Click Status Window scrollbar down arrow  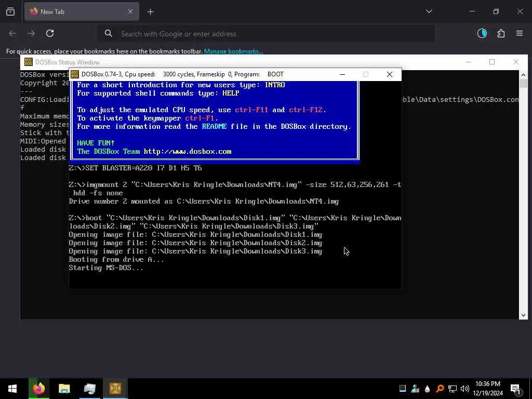[x=523, y=315]
